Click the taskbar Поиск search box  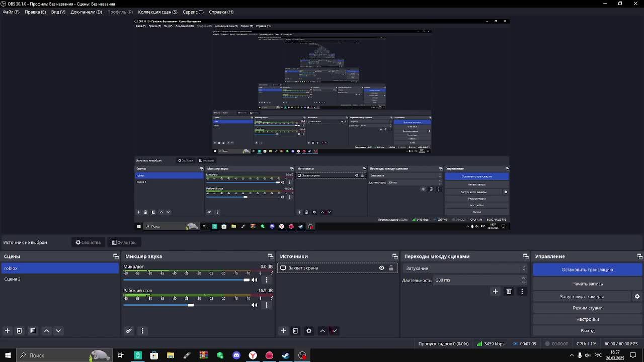[64, 355]
